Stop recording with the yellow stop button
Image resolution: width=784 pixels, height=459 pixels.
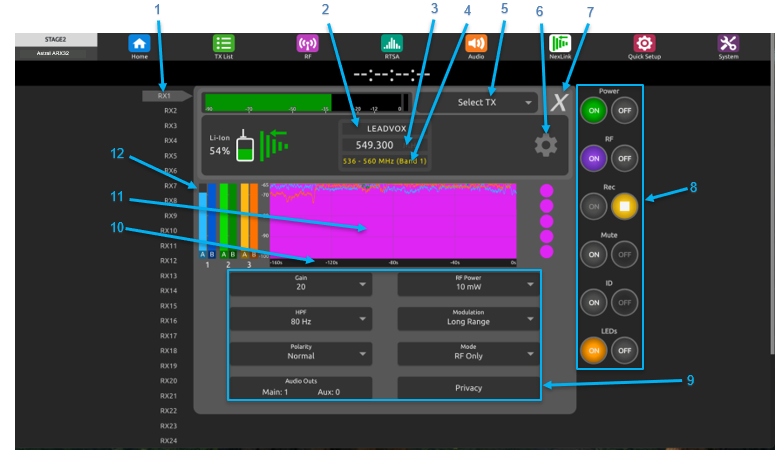coord(624,206)
